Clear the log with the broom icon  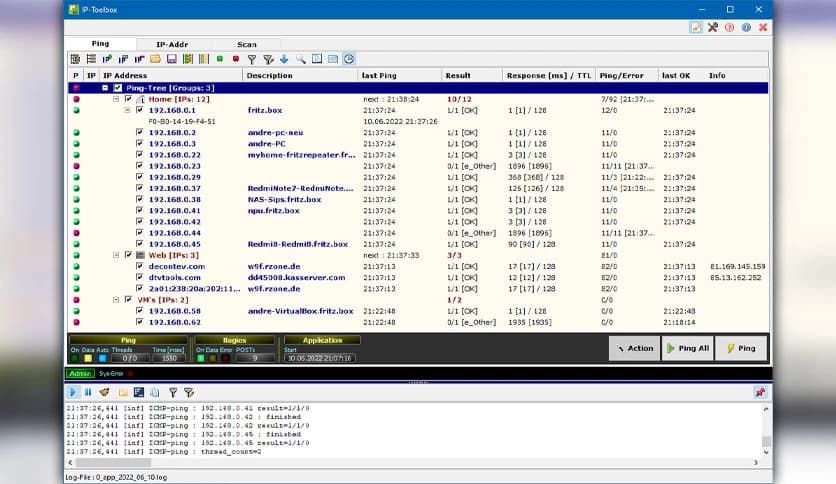pyautogui.click(x=104, y=392)
